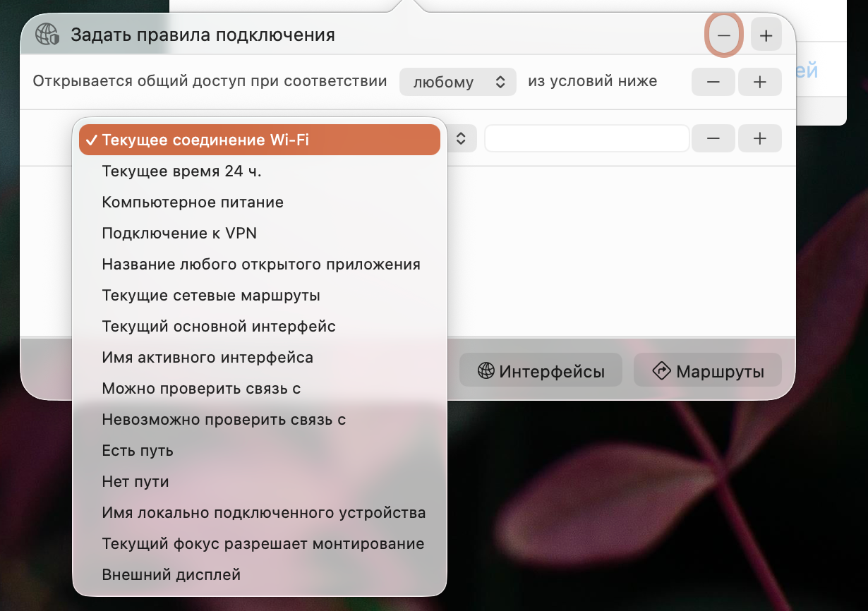This screenshot has width=868, height=611.
Task: Remove the condition group with minus
Action: click(x=713, y=82)
